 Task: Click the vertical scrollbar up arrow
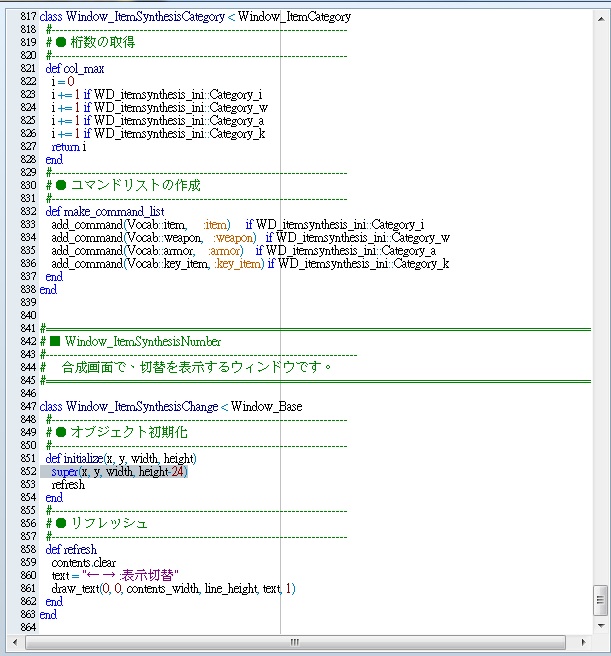tap(601, 19)
